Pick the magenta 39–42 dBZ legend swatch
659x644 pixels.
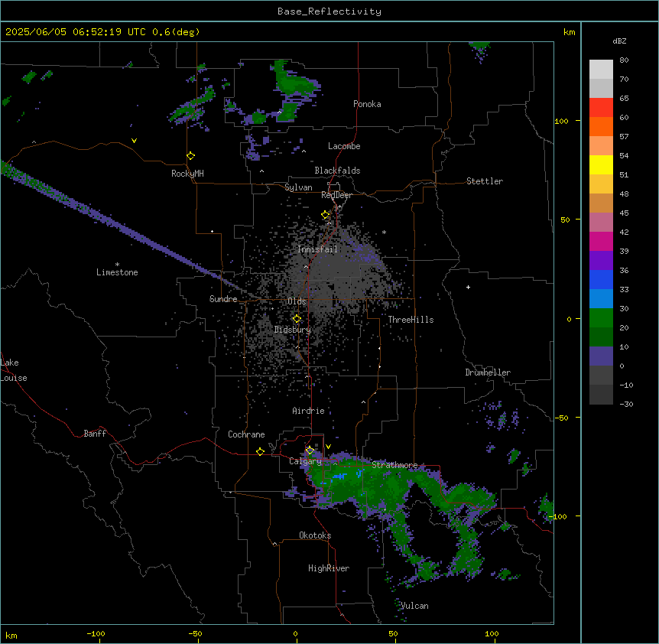(x=601, y=242)
